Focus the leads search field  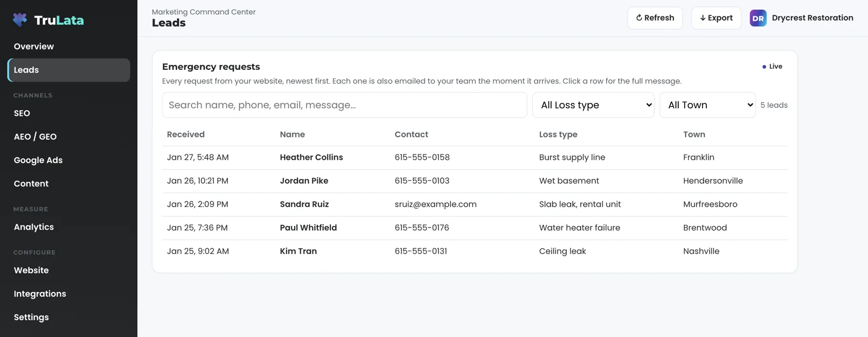(344, 105)
